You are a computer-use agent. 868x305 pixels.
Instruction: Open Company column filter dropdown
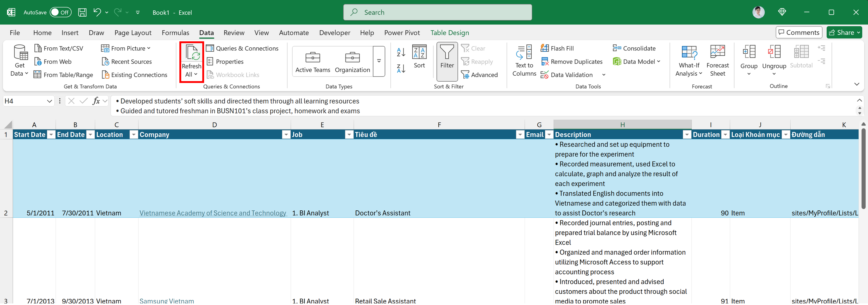(286, 135)
